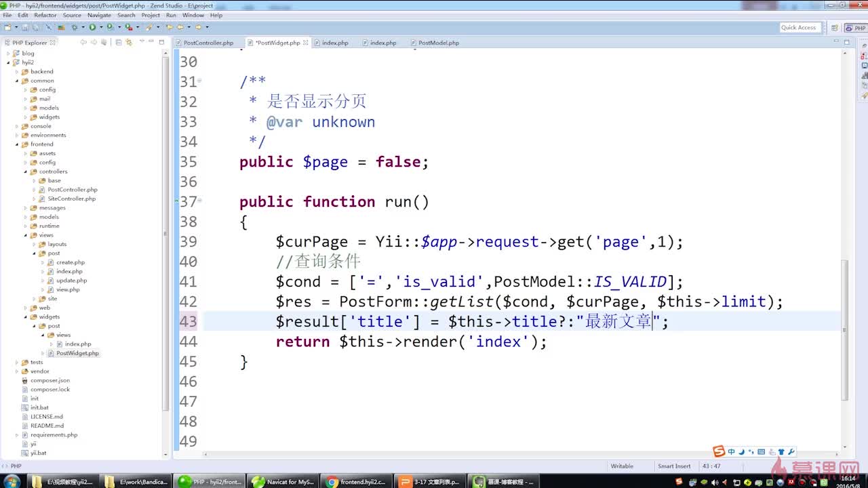Click the Quick Access search field
The height and width of the screenshot is (488, 868).
click(799, 28)
